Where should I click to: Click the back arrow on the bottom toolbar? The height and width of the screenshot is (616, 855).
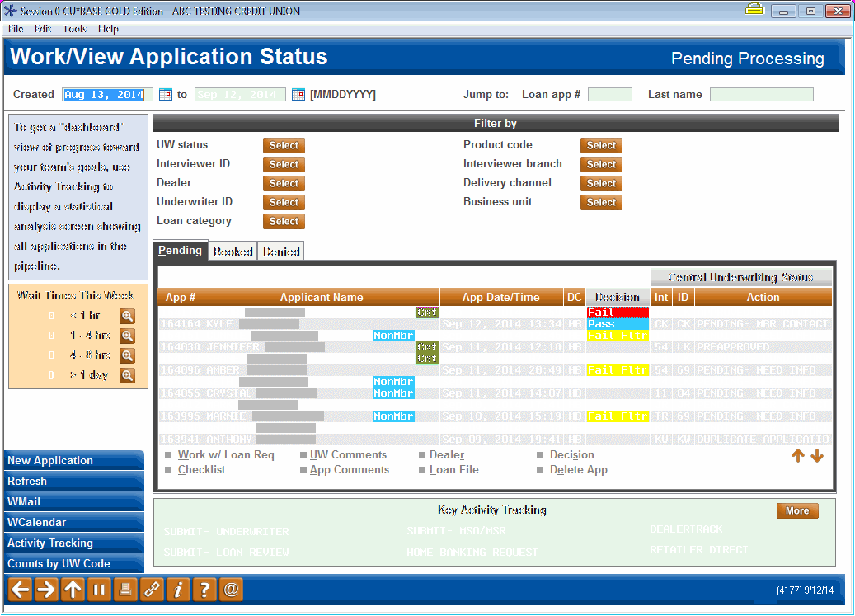(x=18, y=589)
